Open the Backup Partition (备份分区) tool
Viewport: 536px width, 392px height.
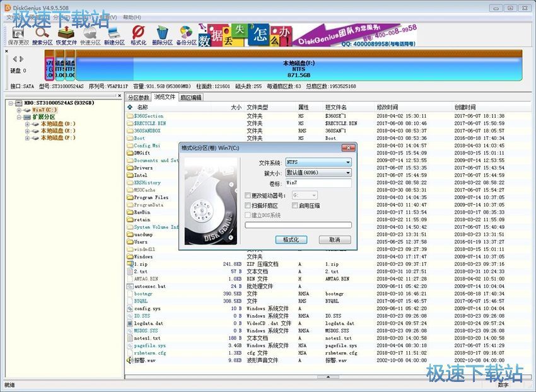pyautogui.click(x=186, y=36)
